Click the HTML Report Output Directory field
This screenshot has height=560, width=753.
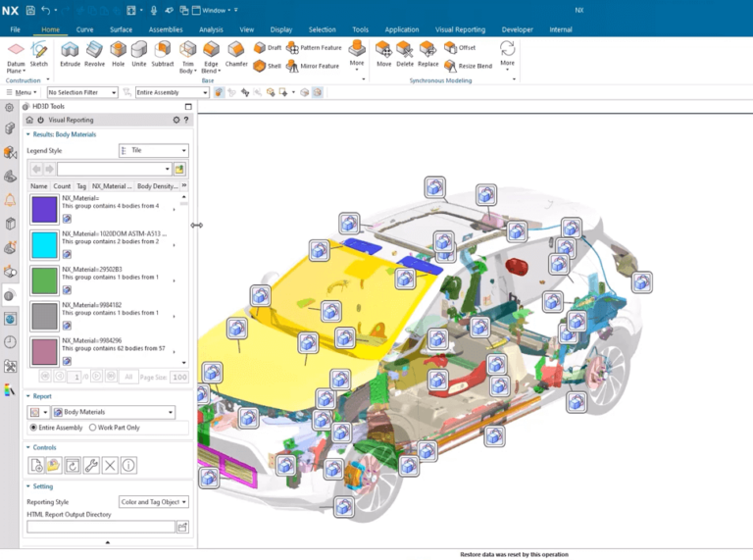pos(101,527)
